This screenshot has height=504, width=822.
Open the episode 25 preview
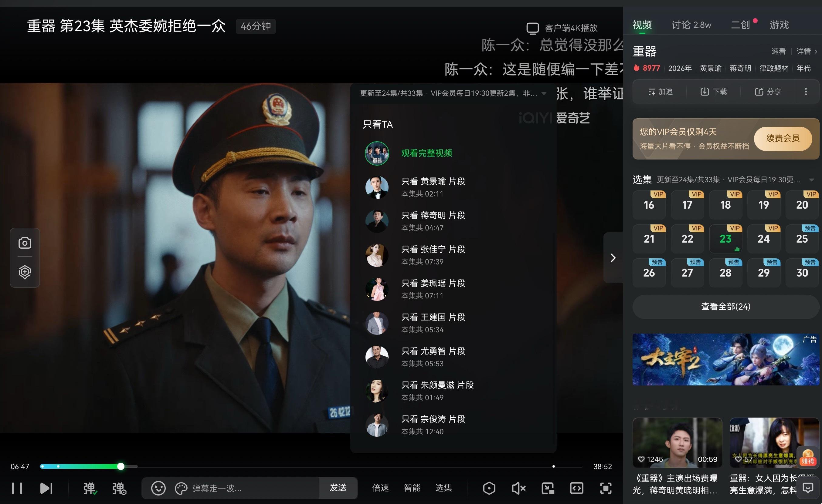pos(802,239)
